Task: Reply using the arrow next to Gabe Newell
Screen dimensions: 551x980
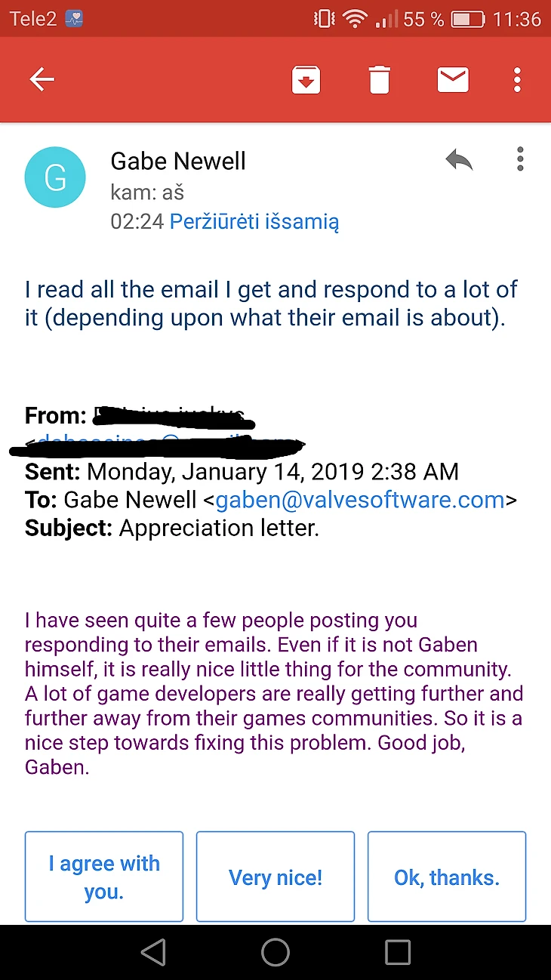Action: click(458, 159)
